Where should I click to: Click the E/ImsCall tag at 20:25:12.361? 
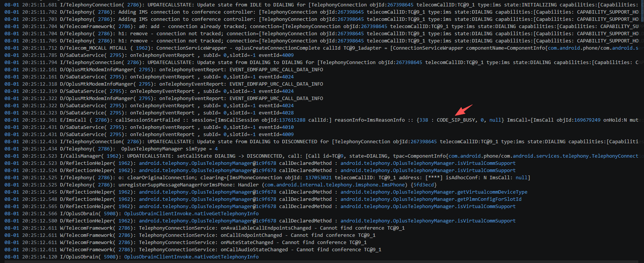pos(73,120)
